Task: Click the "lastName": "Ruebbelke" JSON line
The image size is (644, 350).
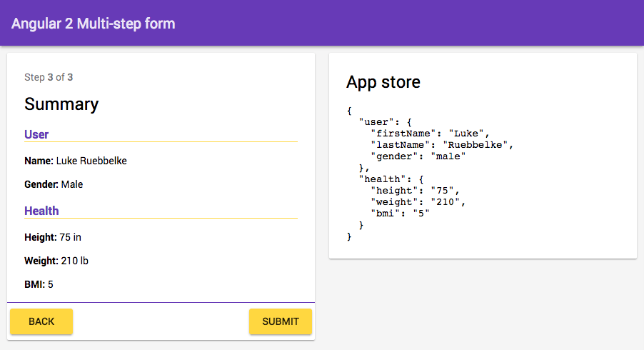Action: (442, 145)
